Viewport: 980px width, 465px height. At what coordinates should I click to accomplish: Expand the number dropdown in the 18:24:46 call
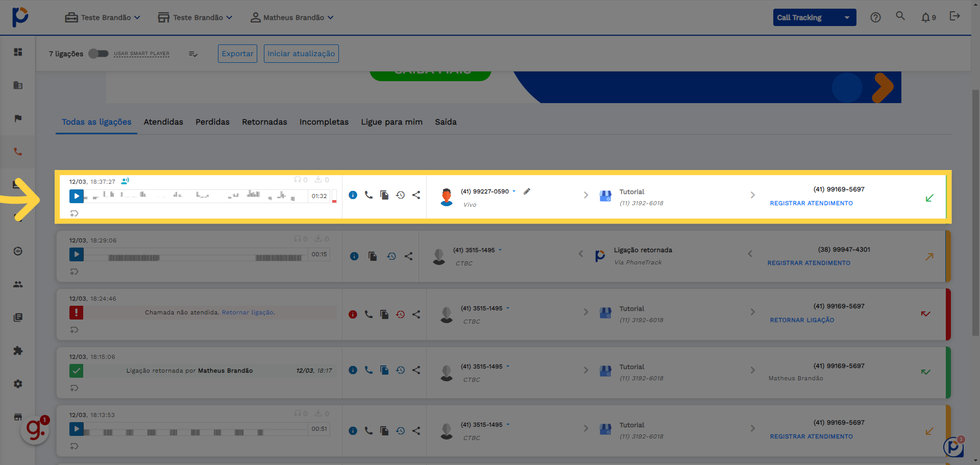tap(508, 308)
